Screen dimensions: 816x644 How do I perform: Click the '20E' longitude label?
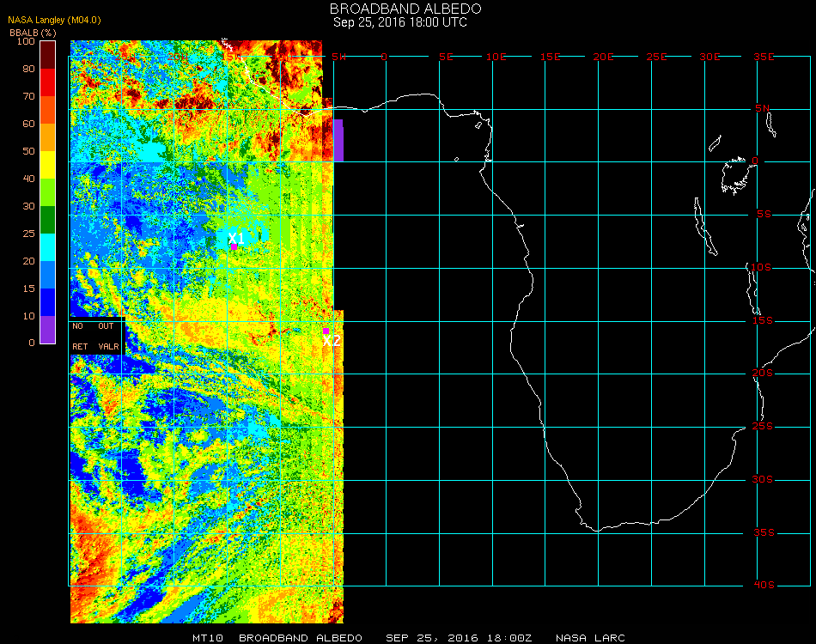point(603,57)
